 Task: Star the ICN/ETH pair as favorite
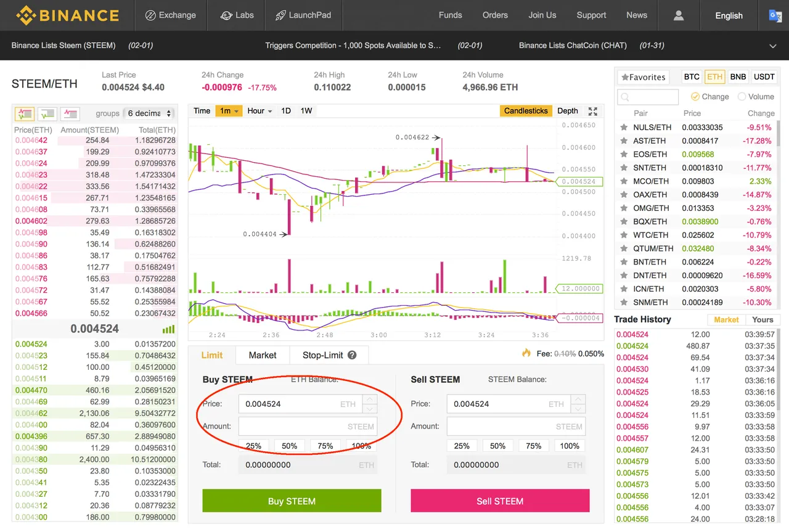pos(624,289)
